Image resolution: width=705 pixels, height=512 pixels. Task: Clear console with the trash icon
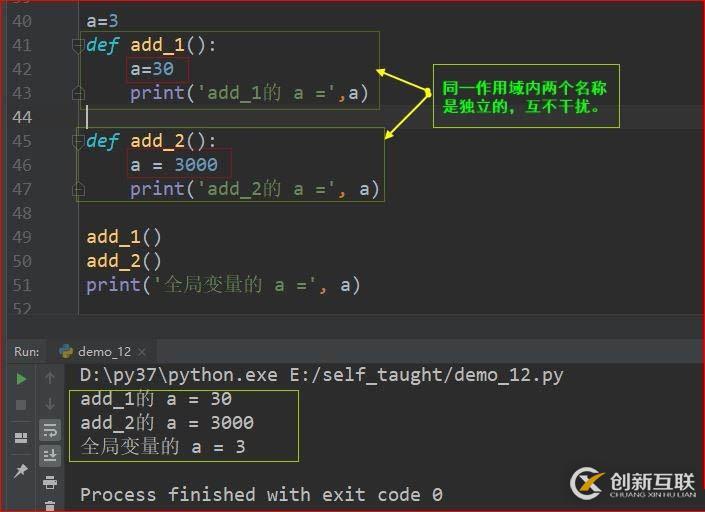(50, 506)
